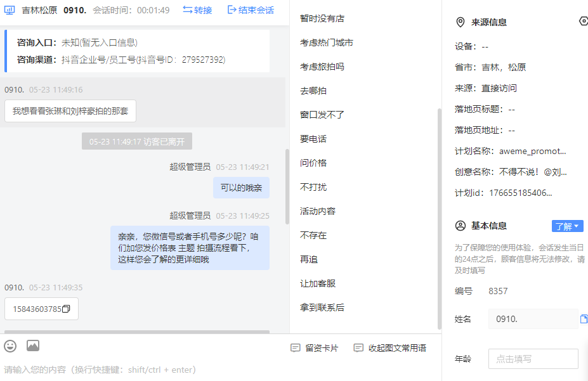Select quick phrase 活动内容
The height and width of the screenshot is (381, 588).
pos(318,211)
